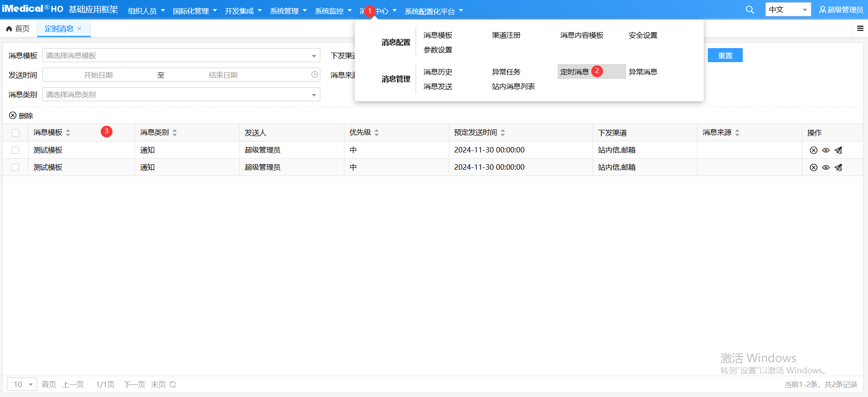Toggle the select-all checkbox in table header
This screenshot has height=397, width=868.
click(x=15, y=133)
